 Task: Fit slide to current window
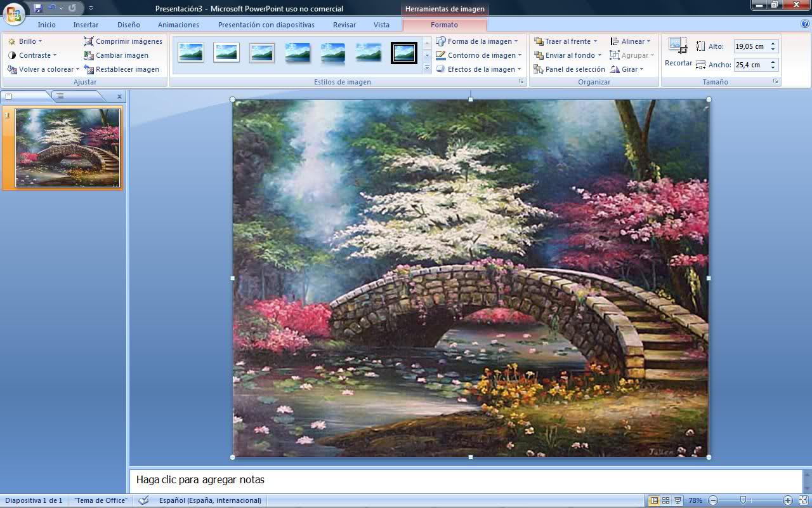point(802,500)
